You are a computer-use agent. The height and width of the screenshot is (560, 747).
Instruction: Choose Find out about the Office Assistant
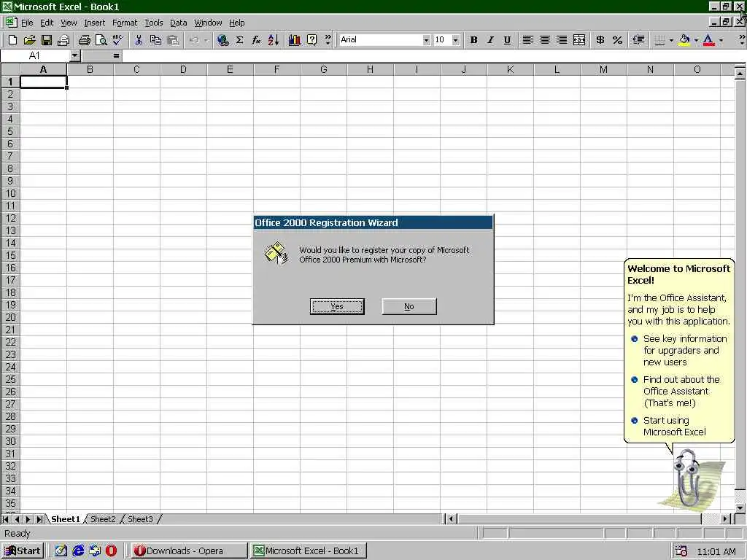pyautogui.click(x=676, y=392)
